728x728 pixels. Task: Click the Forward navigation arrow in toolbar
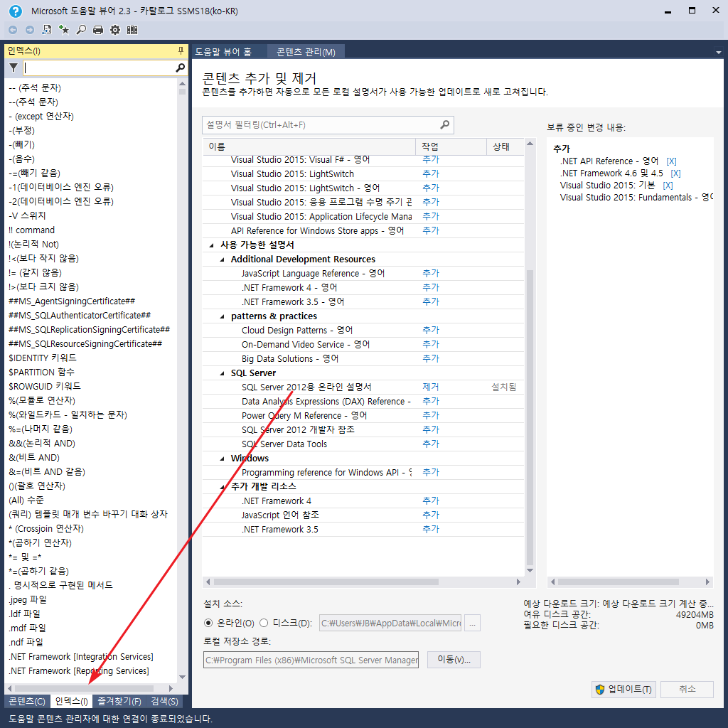tap(30, 30)
